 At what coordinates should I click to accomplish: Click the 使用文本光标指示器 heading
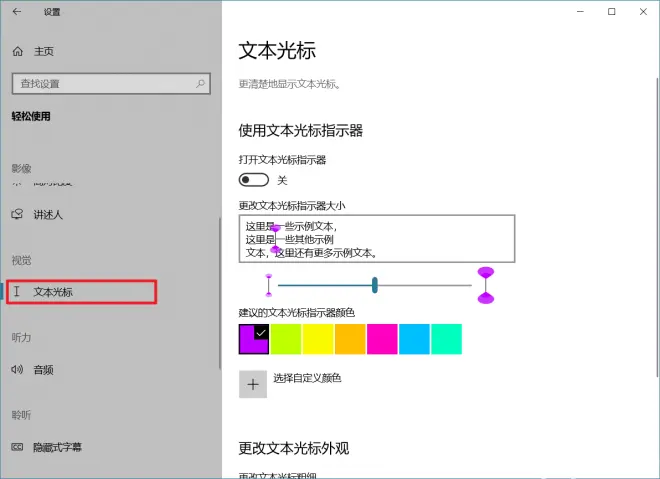click(x=301, y=130)
